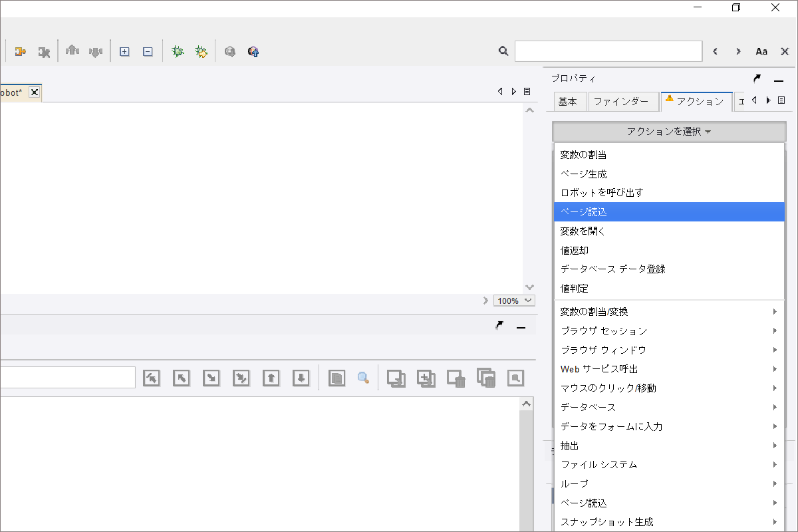Viewport: 798px width, 532px height.
Task: Click the green bug with arrow icon
Action: pos(201,51)
